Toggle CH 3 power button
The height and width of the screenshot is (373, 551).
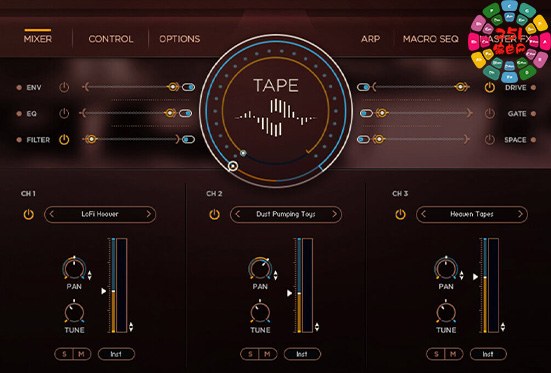click(x=400, y=214)
